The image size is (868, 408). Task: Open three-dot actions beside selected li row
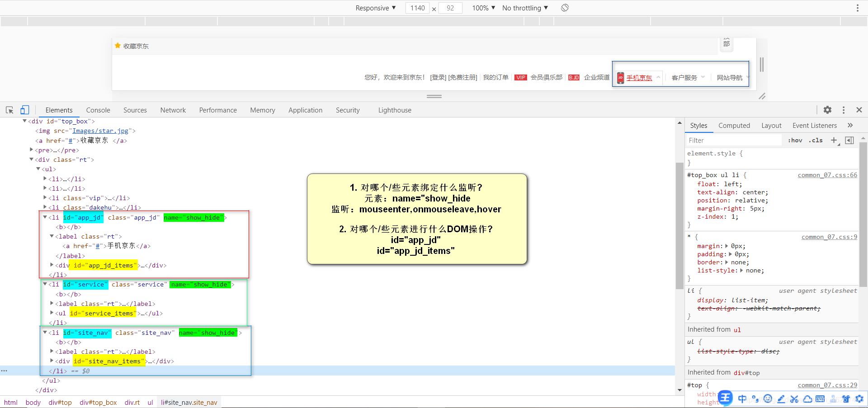tap(4, 370)
